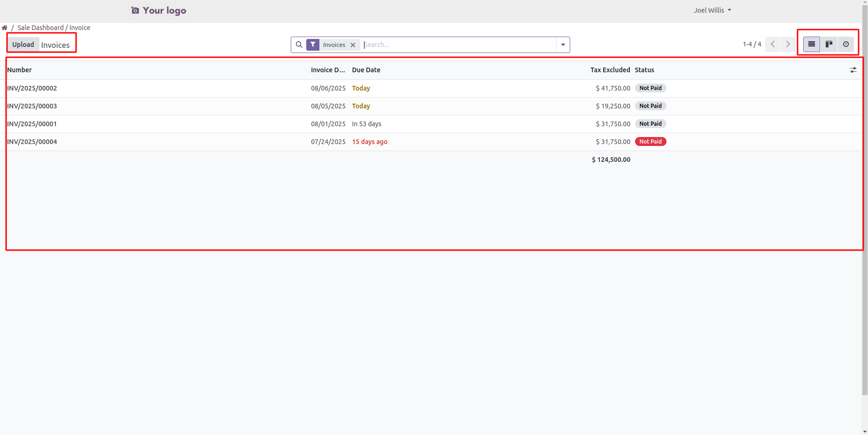Click the 'In 53 days' due date
Screen dimensions: 868x435
point(367,124)
